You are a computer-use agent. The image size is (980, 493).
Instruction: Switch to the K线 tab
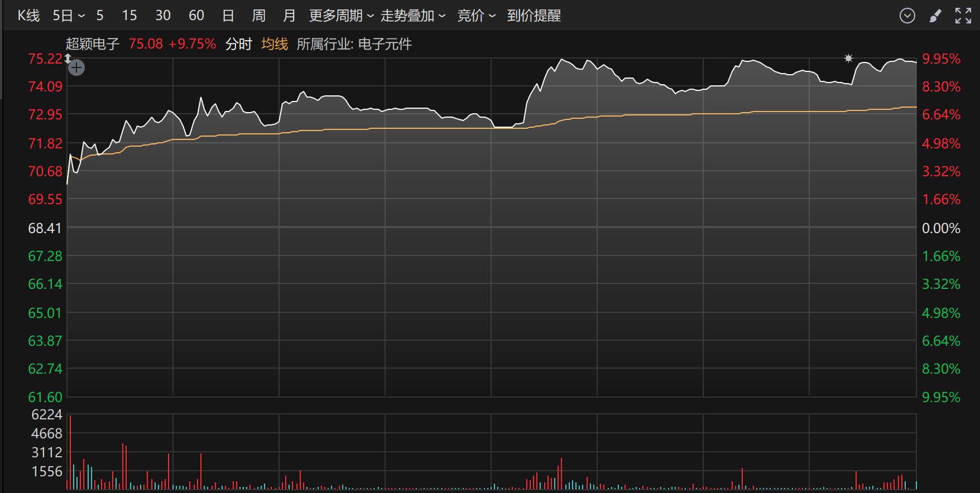28,16
